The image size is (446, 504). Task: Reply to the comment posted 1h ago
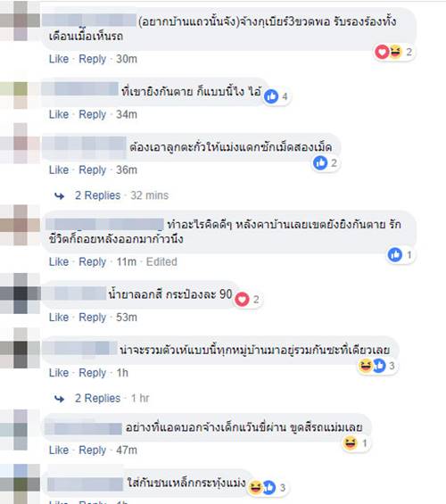pyautogui.click(x=93, y=373)
